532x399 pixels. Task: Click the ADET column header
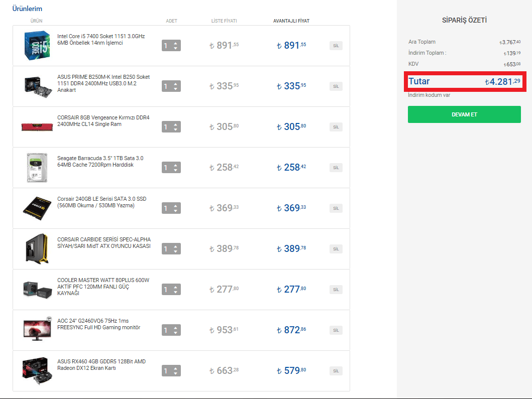click(x=171, y=21)
